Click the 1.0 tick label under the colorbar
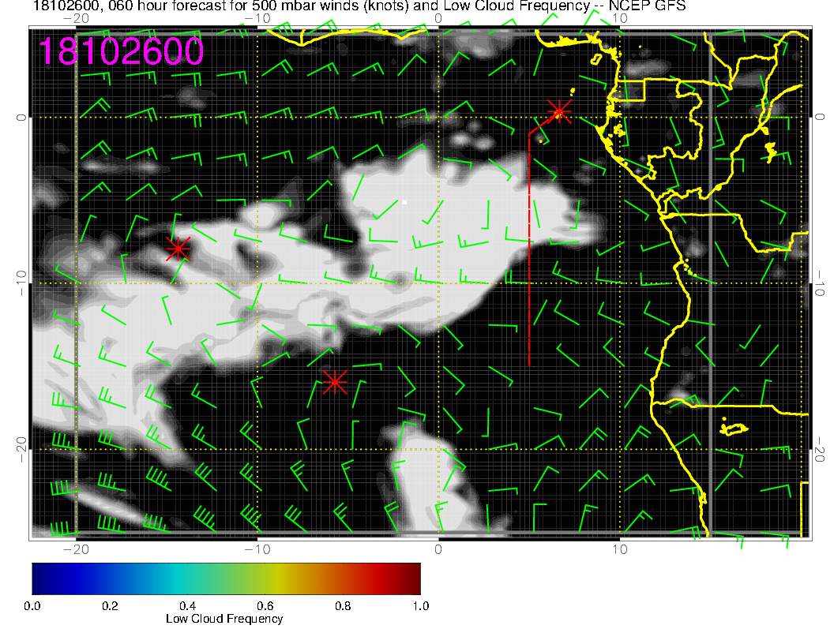The image size is (834, 644). tap(420, 605)
